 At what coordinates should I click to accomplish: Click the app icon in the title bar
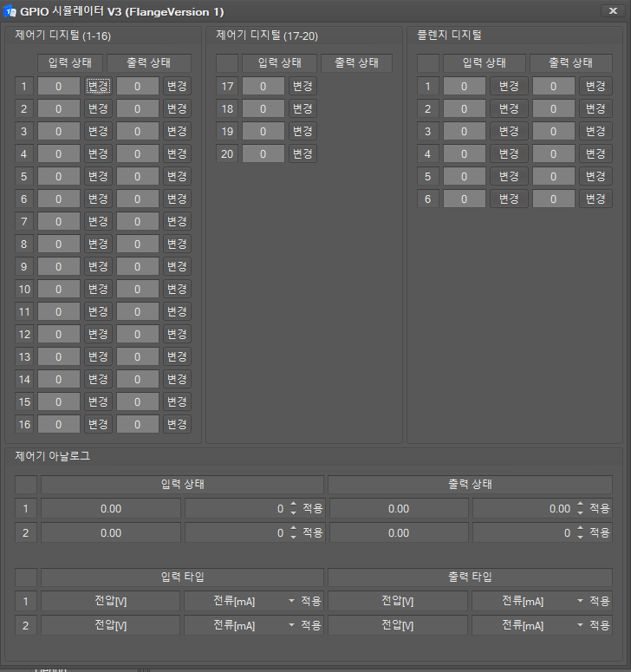[11, 11]
